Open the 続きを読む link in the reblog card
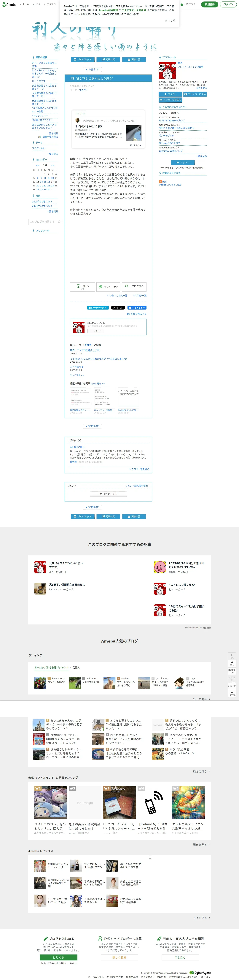The height and width of the screenshot is (980, 239). [x=135, y=145]
